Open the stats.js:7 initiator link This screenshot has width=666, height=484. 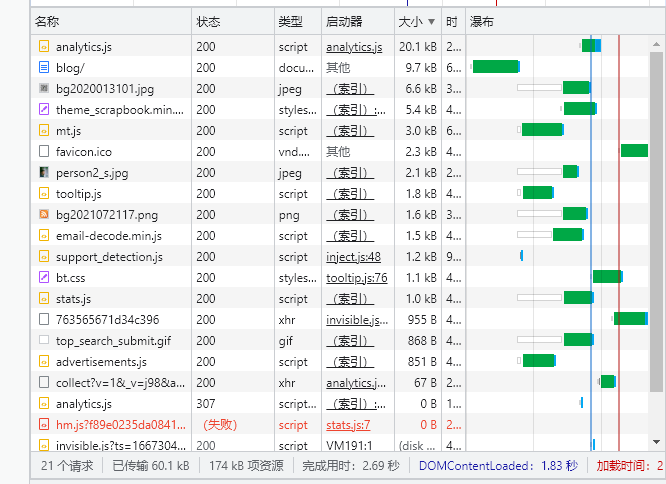[348, 425]
